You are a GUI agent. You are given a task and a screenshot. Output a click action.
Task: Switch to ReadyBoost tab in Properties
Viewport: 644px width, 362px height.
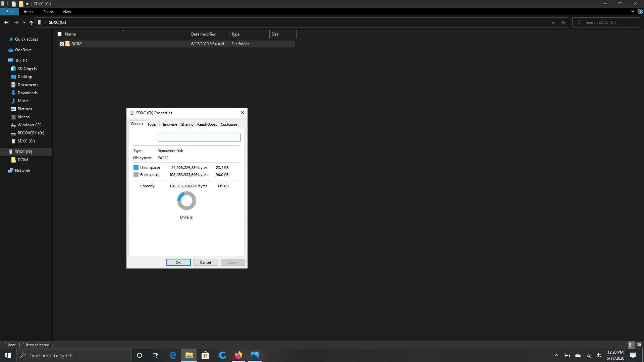207,124
